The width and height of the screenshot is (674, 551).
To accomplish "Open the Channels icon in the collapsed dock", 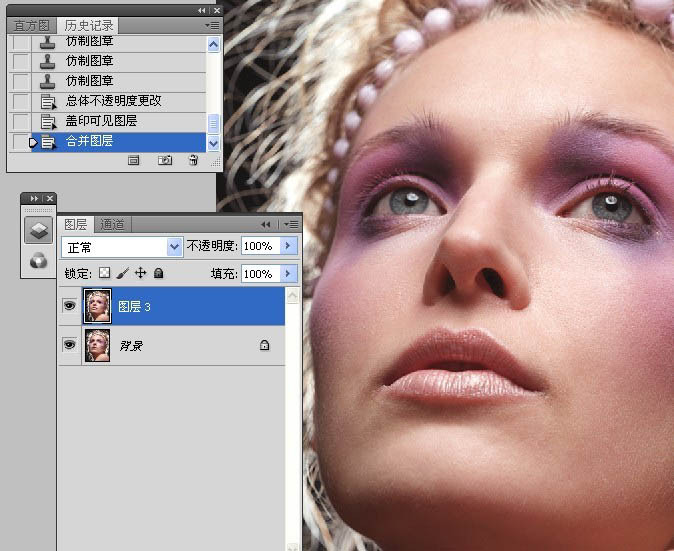I will pos(38,260).
